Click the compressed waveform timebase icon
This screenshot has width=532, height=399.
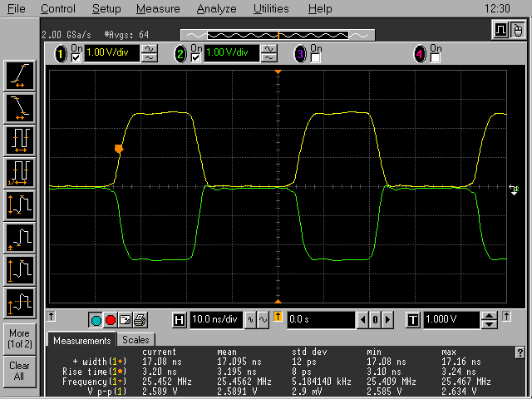coord(250,319)
